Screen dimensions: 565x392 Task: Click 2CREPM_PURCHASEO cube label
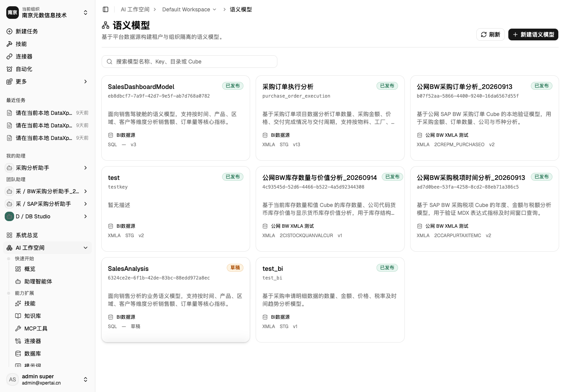point(459,145)
